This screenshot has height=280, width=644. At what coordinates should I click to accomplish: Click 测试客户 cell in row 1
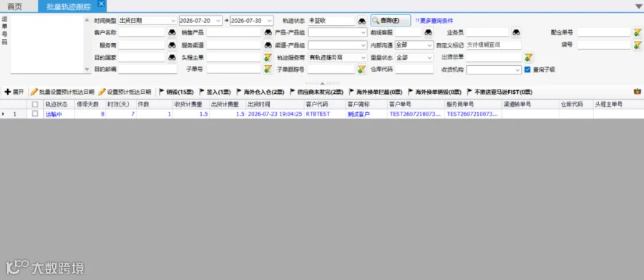click(x=366, y=114)
